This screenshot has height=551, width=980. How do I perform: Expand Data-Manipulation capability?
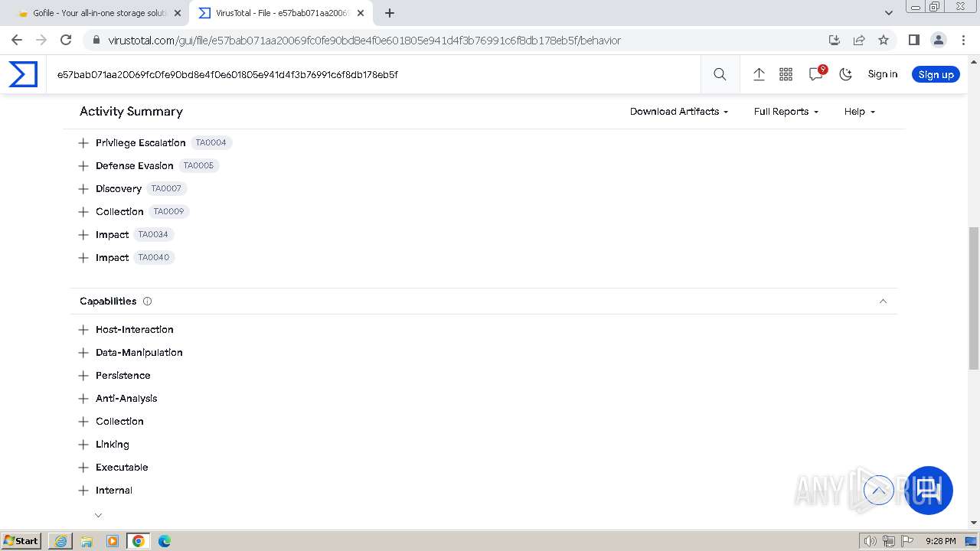tap(83, 353)
